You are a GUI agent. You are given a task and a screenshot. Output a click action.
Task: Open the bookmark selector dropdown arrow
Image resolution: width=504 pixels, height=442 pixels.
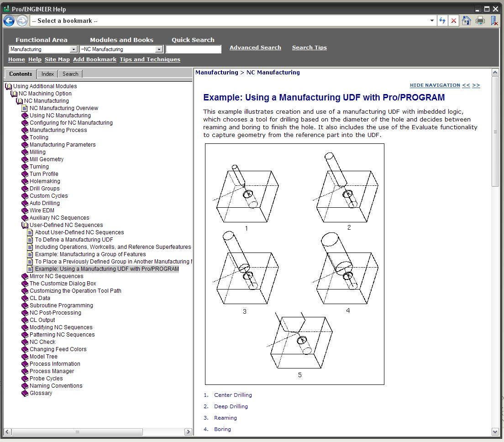(432, 21)
